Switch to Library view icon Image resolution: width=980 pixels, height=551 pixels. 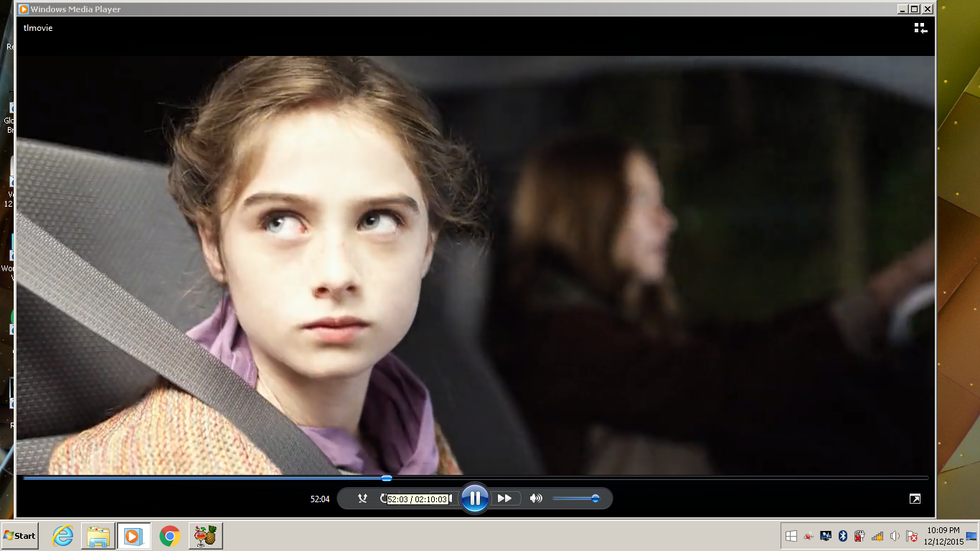pyautogui.click(x=920, y=28)
